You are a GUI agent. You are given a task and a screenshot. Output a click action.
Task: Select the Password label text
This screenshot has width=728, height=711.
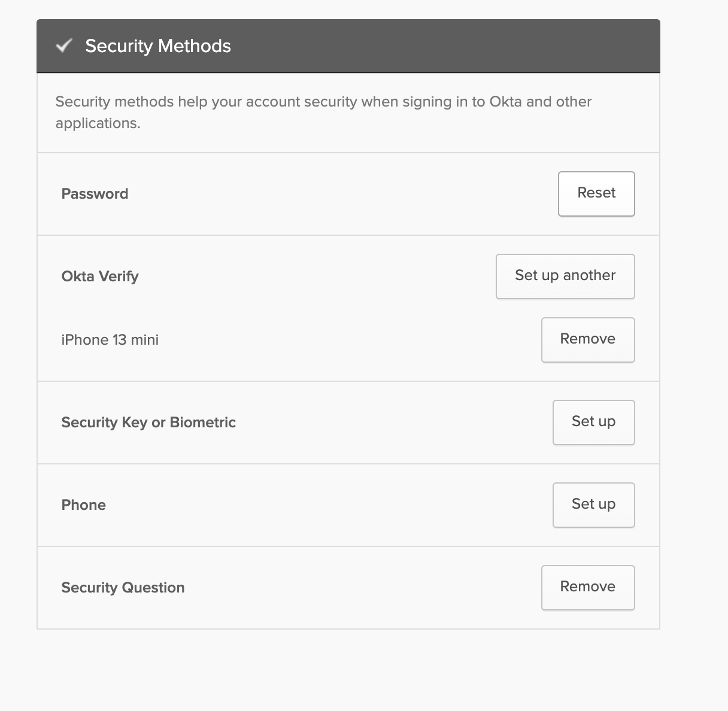click(x=95, y=194)
